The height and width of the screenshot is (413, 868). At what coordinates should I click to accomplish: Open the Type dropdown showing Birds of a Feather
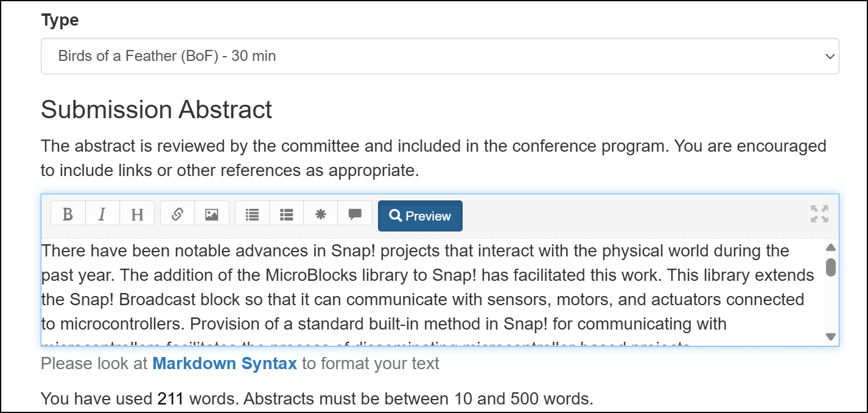[439, 57]
